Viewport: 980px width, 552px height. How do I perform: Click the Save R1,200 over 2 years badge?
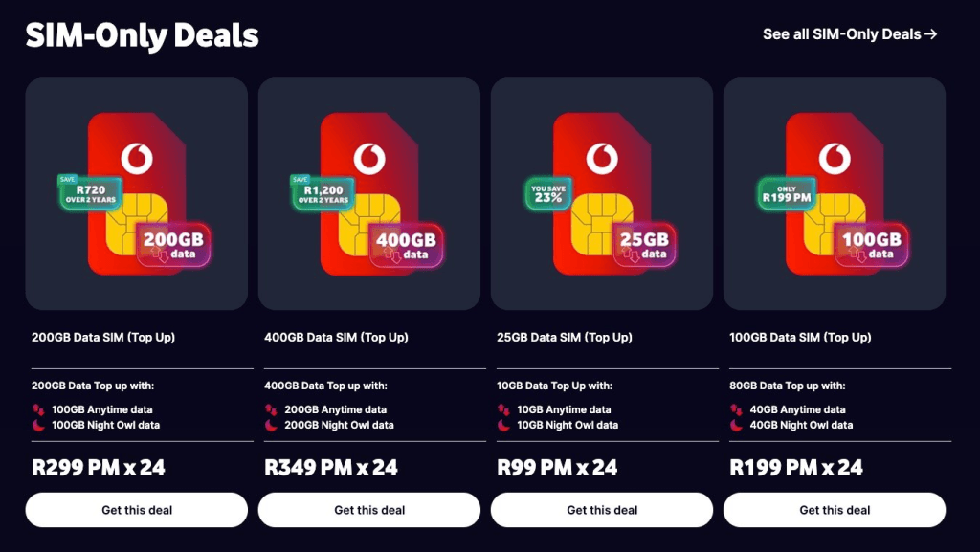320,189
